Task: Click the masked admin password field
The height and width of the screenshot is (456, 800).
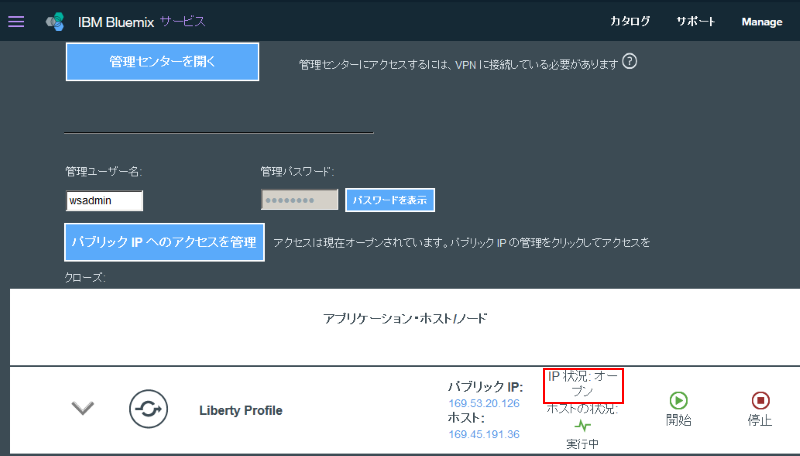Action: [x=299, y=200]
